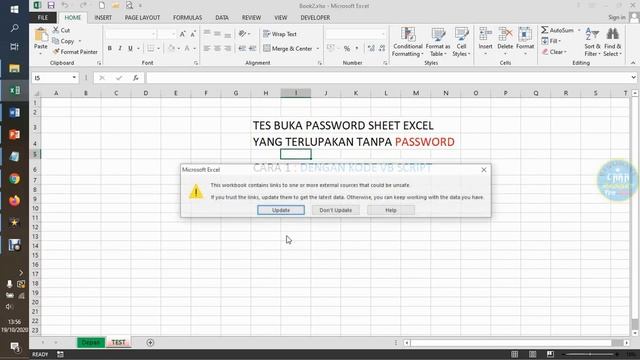Click the Insert cells icon
The width and height of the screenshot is (640, 360).
coord(485,34)
